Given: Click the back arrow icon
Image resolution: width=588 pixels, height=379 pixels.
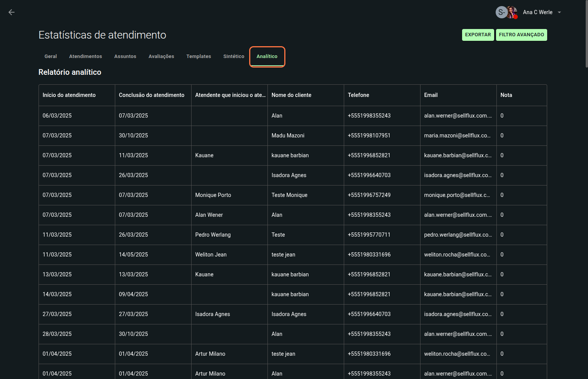Looking at the screenshot, I should tap(11, 12).
